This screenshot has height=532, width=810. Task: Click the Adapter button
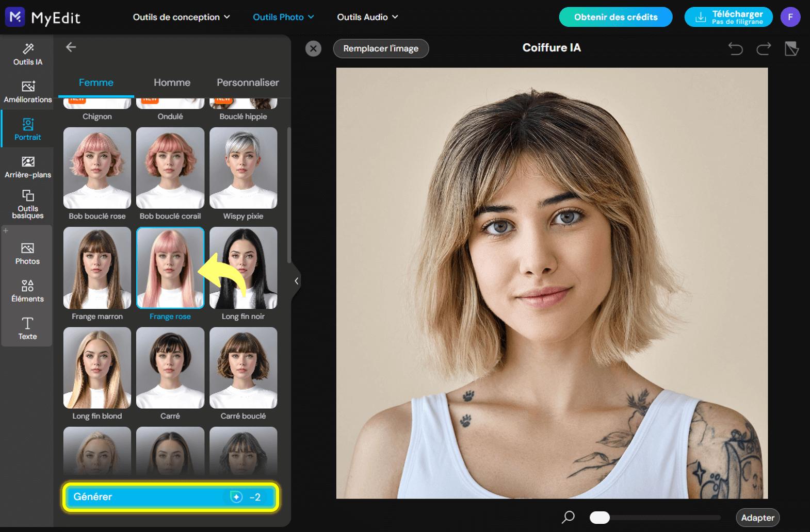[x=757, y=518]
